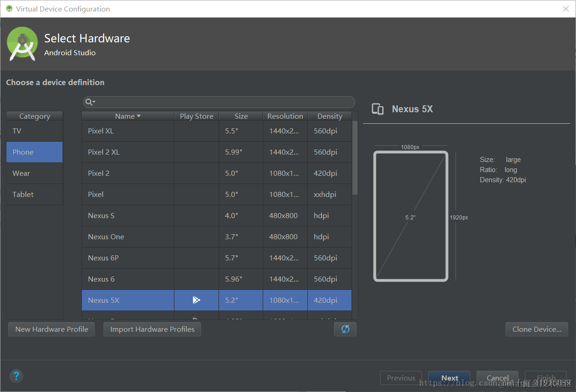Screen dimensions: 576x392
Task: Select the Wear category
Action: 35,173
